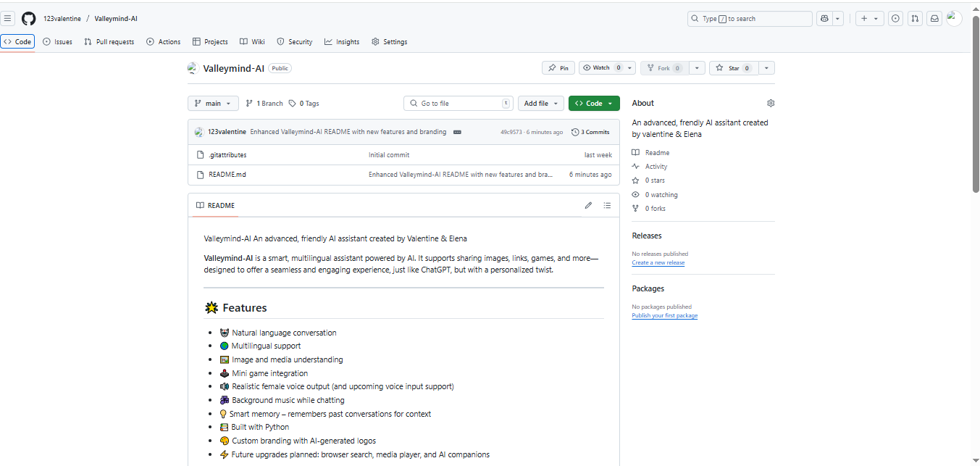
Task: Focus the Go to file field
Action: click(x=458, y=104)
